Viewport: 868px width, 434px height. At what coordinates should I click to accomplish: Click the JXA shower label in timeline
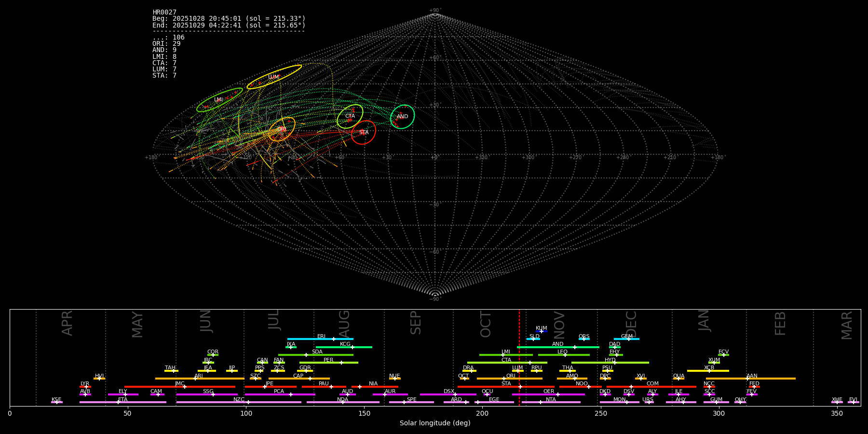pyautogui.click(x=291, y=344)
